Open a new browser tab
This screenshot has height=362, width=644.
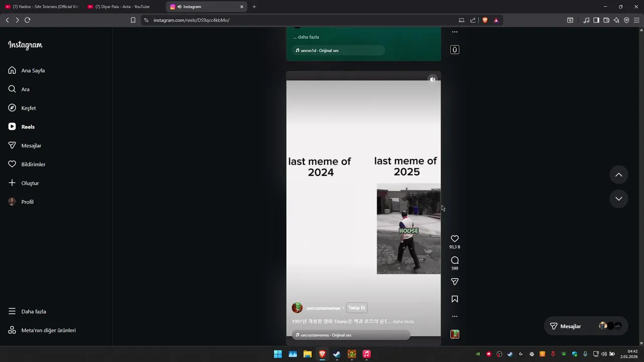coord(254,7)
